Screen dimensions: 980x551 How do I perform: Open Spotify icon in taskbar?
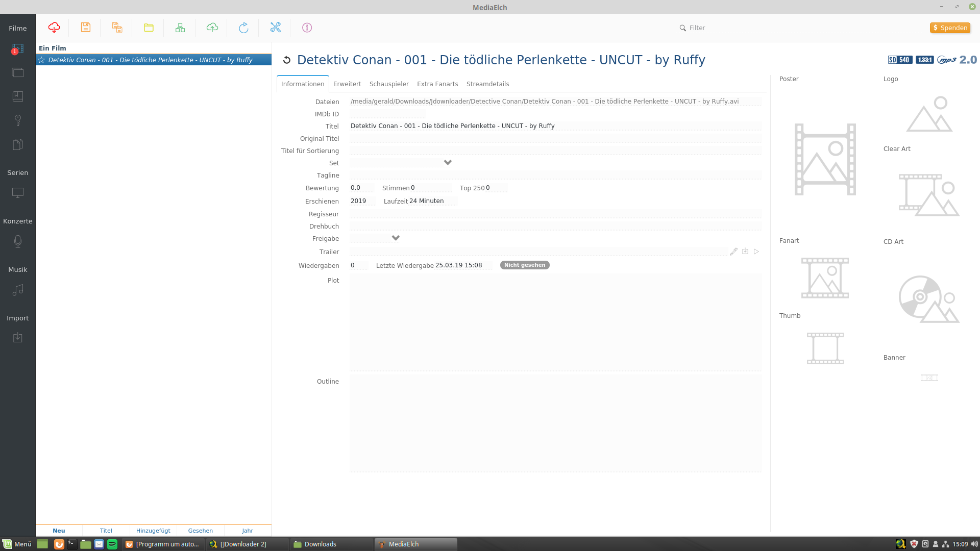coord(112,544)
